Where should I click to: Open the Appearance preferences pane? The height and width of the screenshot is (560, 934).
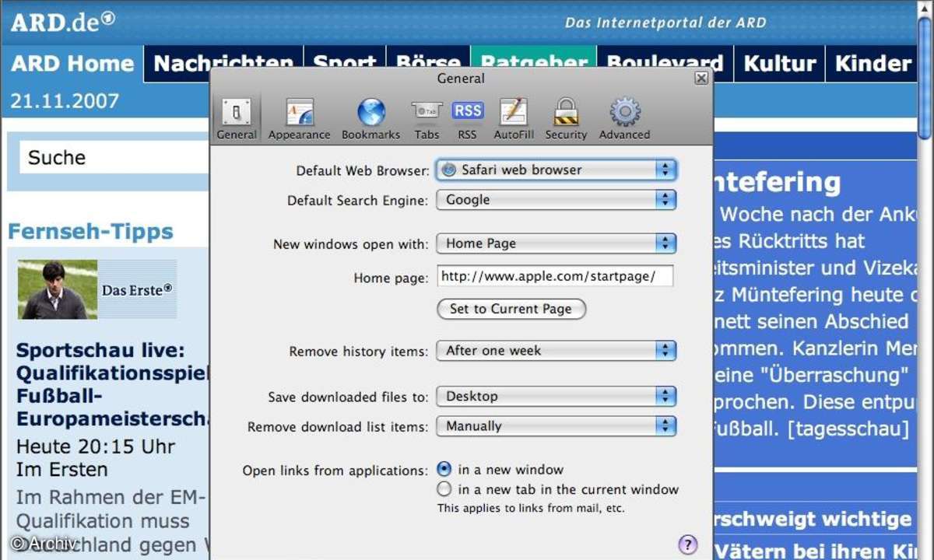(x=299, y=119)
